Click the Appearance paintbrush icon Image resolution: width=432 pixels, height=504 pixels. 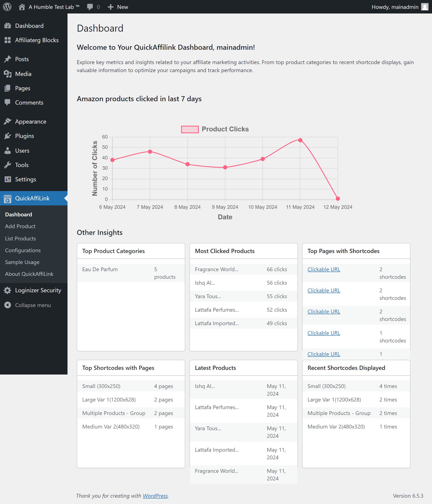[x=8, y=122]
